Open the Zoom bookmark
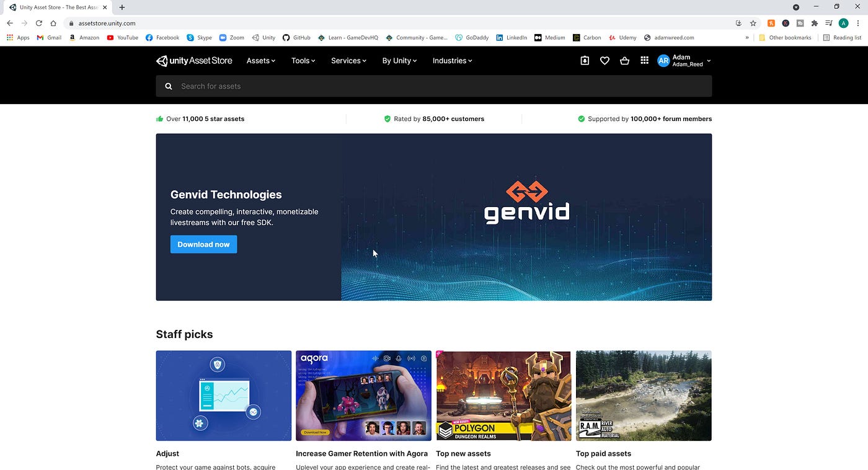868x470 pixels. point(232,38)
